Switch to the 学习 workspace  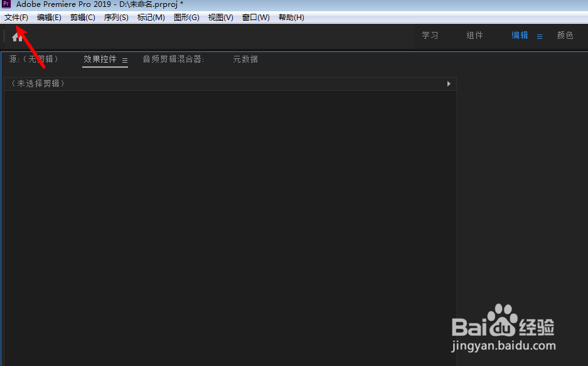(x=430, y=36)
